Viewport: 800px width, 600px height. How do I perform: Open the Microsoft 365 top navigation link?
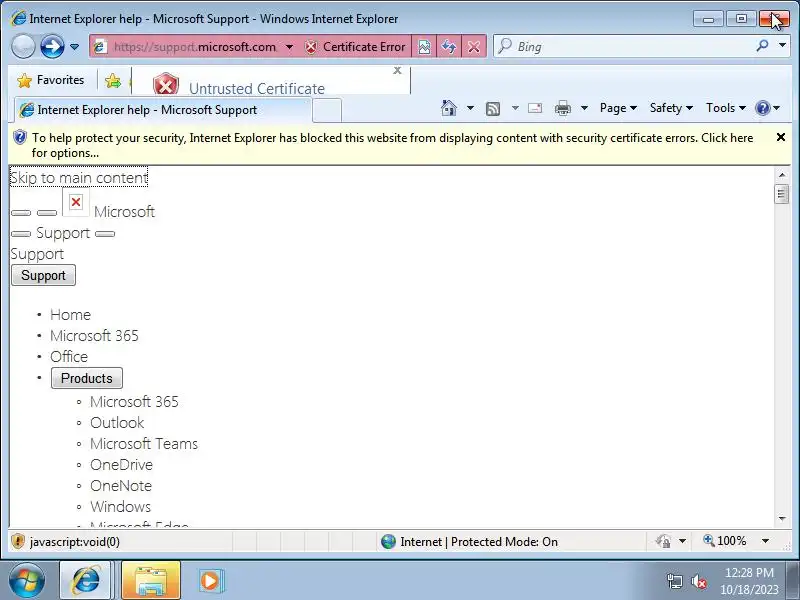94,336
